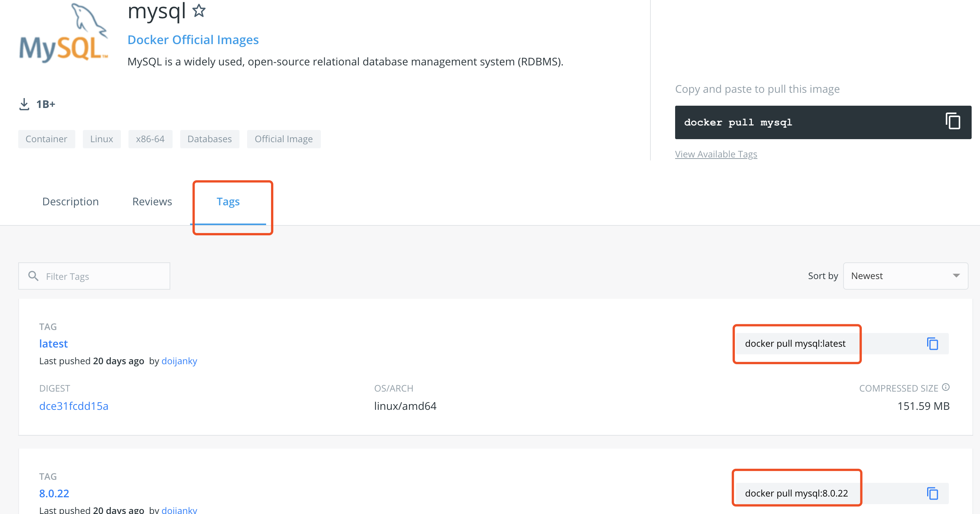980x514 pixels.
Task: Open the Sort by Newest dropdown
Action: 905,276
